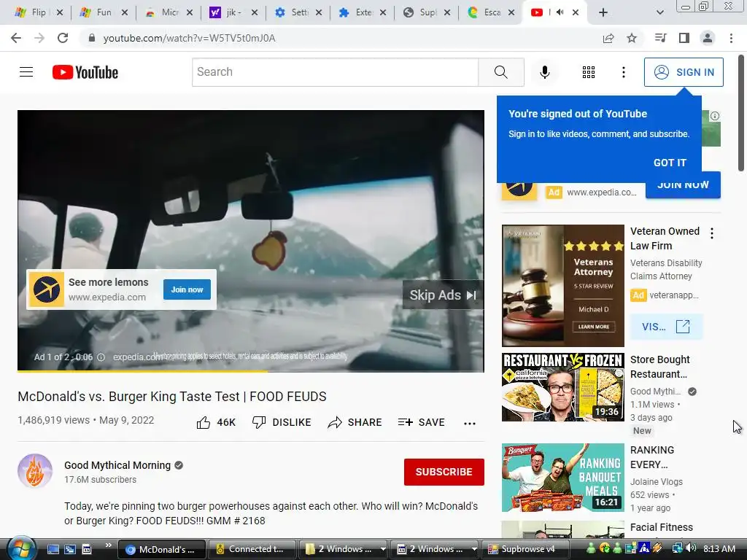
Task: Click the yellow ad progress bar
Action: tap(142, 370)
